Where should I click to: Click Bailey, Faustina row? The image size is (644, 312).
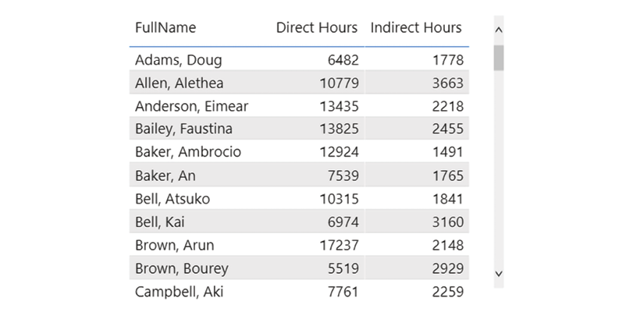(299, 129)
